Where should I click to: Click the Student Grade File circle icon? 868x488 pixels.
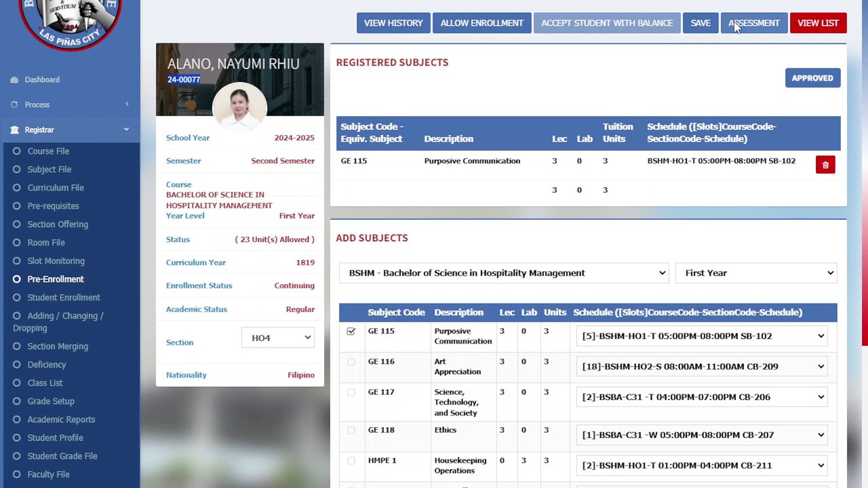17,456
